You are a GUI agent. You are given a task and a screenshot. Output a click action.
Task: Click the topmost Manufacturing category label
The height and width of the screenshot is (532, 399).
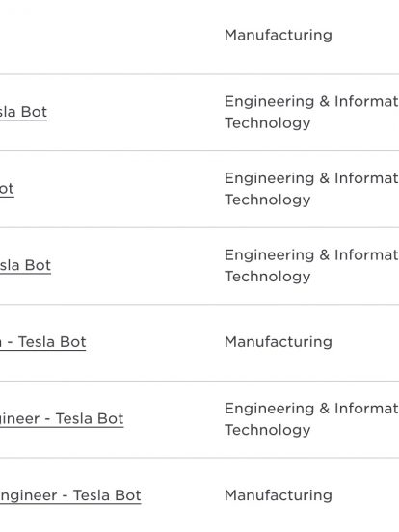click(279, 35)
